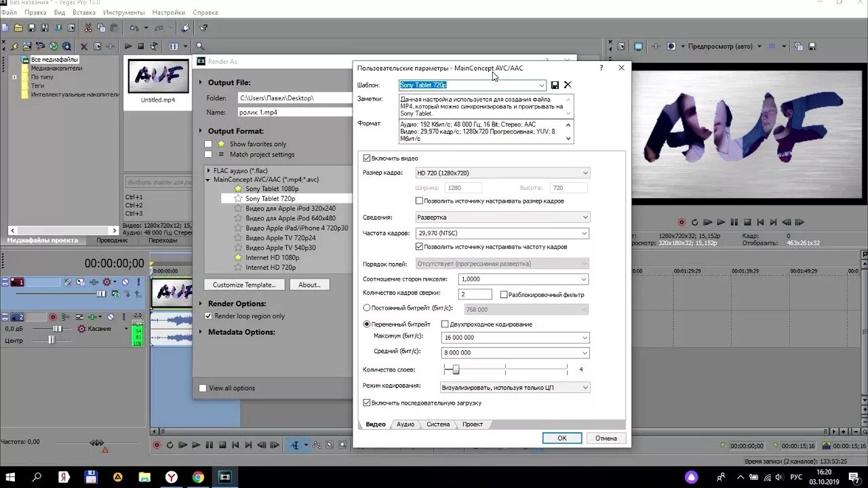
Task: Start media preview in Project Media toolbar
Action: click(127, 46)
